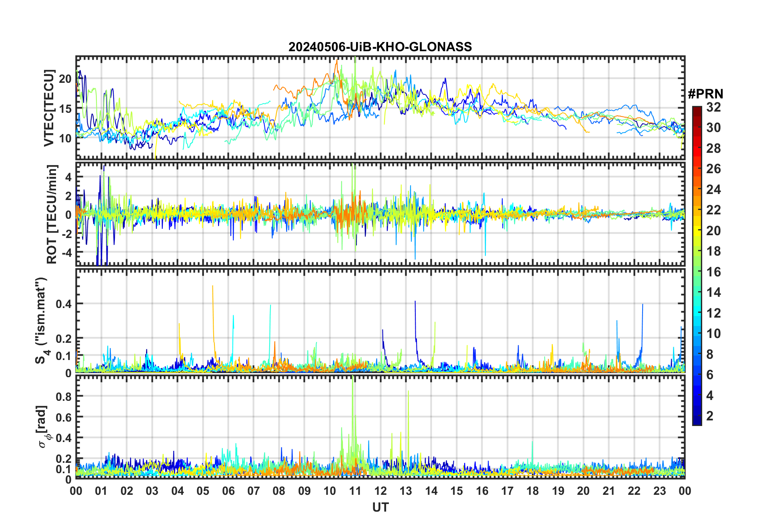Pick x-axis hour tick label "07"
This screenshot has height=532, width=761.
click(254, 491)
